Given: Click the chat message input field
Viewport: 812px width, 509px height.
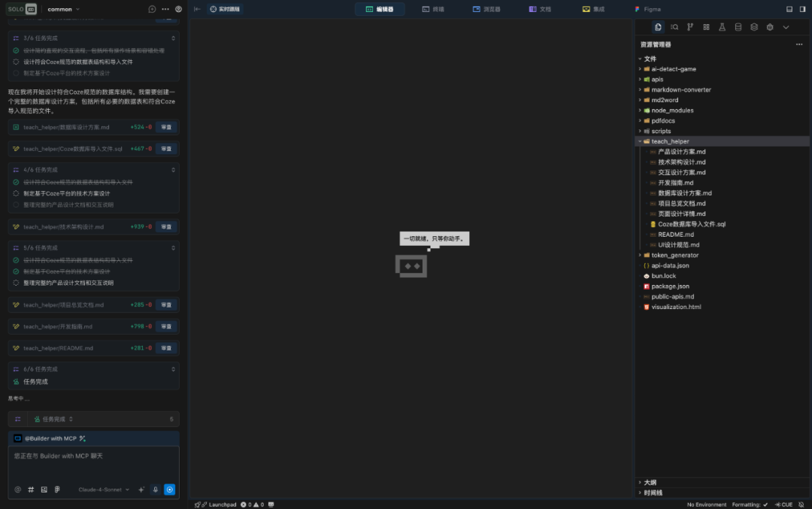Looking at the screenshot, I should pos(93,462).
